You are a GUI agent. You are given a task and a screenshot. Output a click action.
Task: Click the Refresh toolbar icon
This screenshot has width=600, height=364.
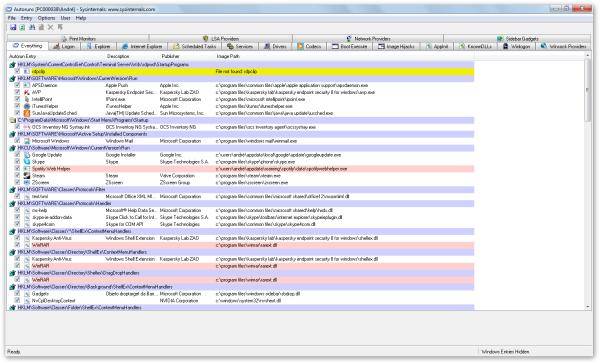22,27
